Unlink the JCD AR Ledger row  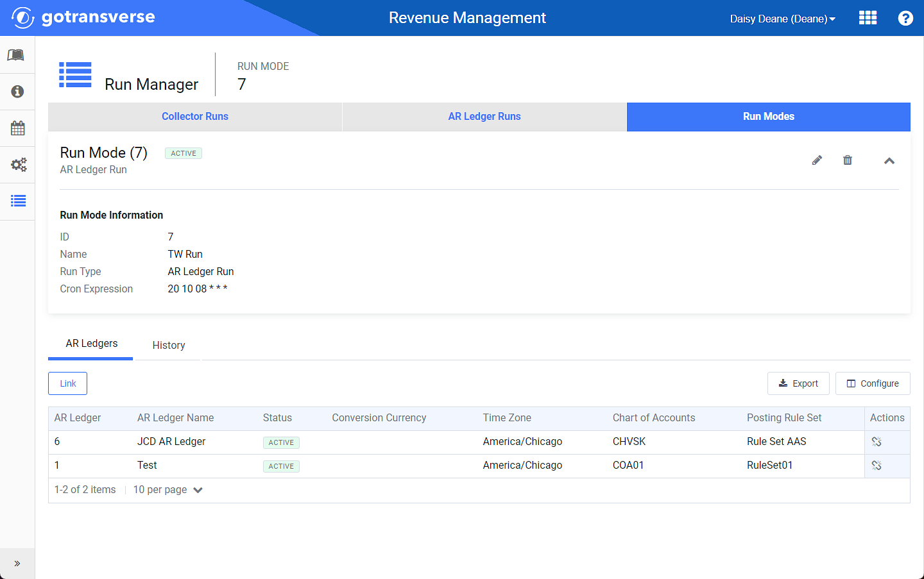[x=877, y=442]
